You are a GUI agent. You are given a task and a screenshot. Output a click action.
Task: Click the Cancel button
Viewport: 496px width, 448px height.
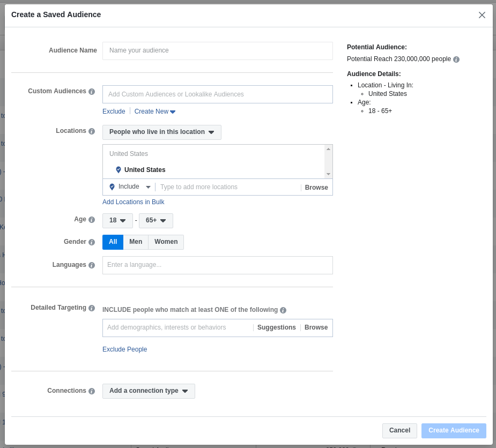[399, 430]
